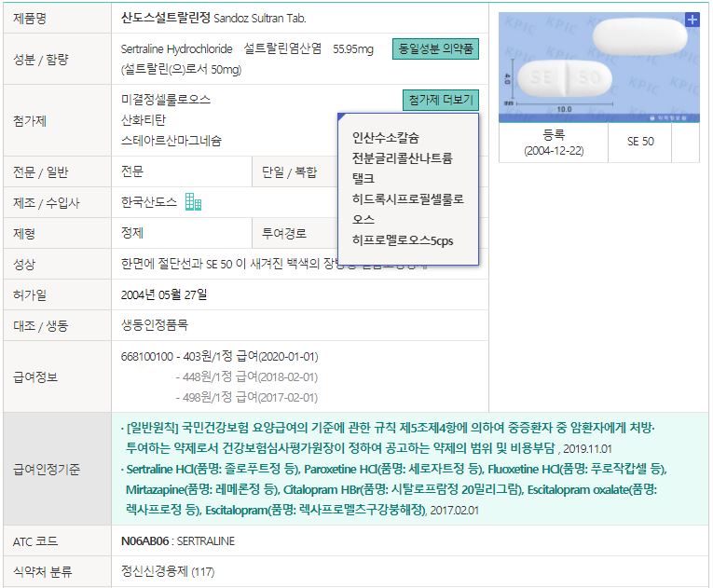Image resolution: width=713 pixels, height=588 pixels.
Task: Click the 정제 dosage form value
Action: (131, 233)
